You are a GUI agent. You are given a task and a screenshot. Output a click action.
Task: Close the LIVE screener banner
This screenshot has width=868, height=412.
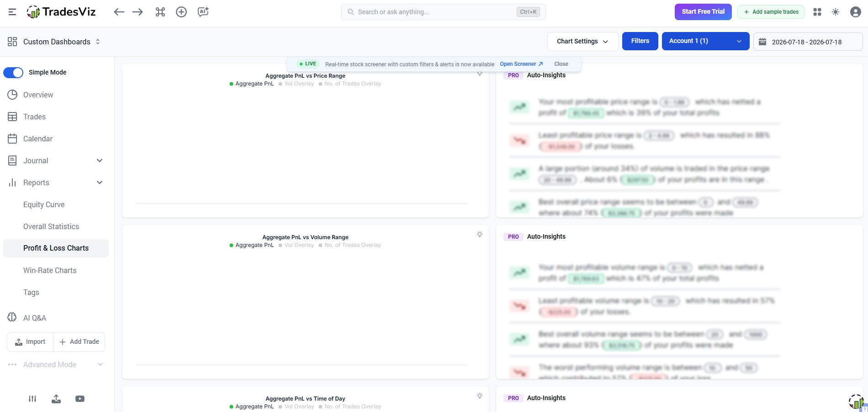(561, 64)
